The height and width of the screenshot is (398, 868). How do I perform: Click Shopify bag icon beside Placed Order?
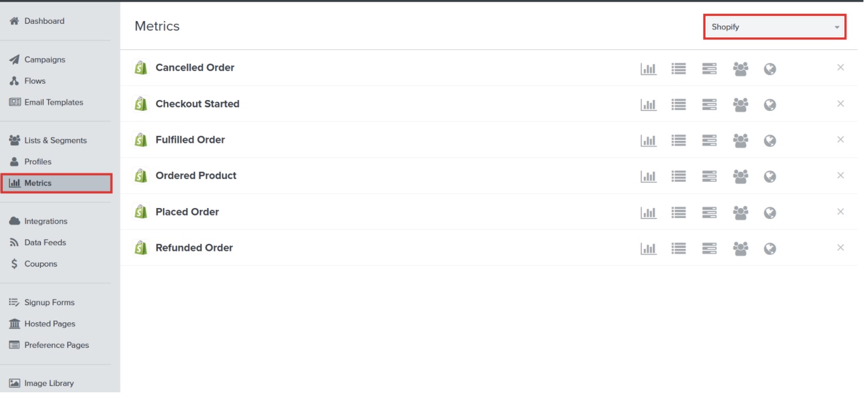click(140, 212)
